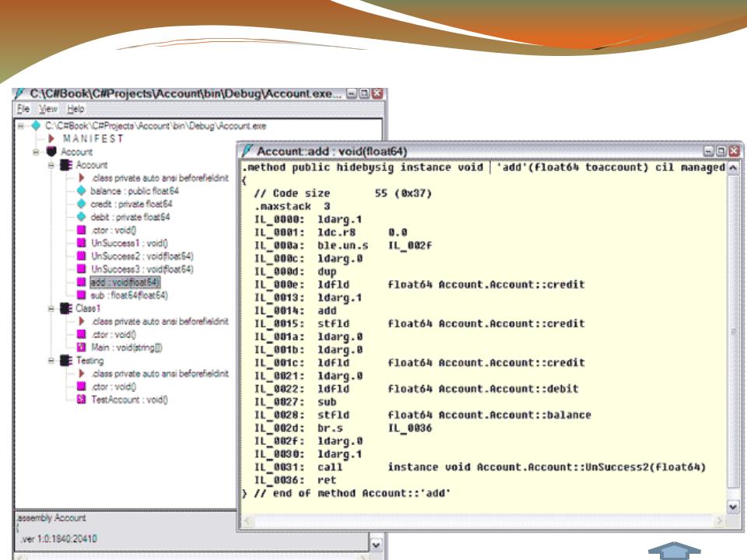Screen dimensions: 747x560
Task: Open the MANIFEST entry
Action: coord(93,138)
